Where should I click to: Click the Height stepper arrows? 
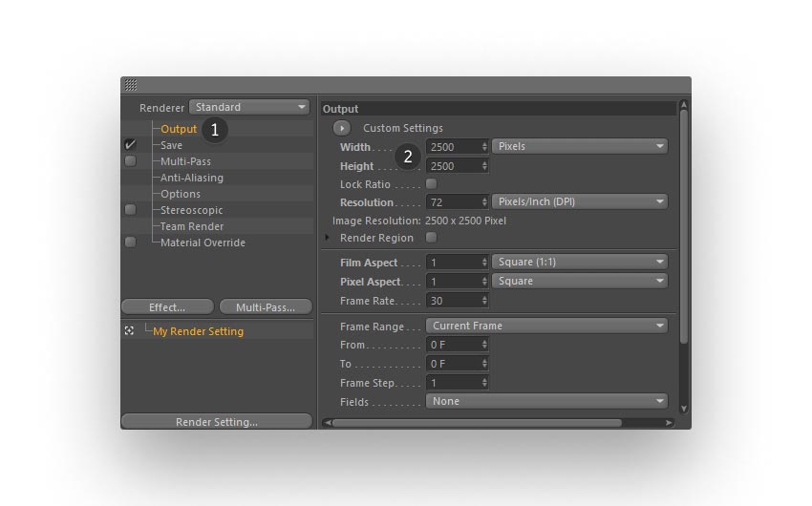(x=484, y=166)
